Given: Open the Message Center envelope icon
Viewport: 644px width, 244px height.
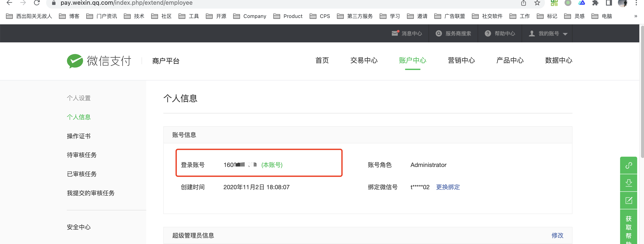Looking at the screenshot, I should point(395,33).
